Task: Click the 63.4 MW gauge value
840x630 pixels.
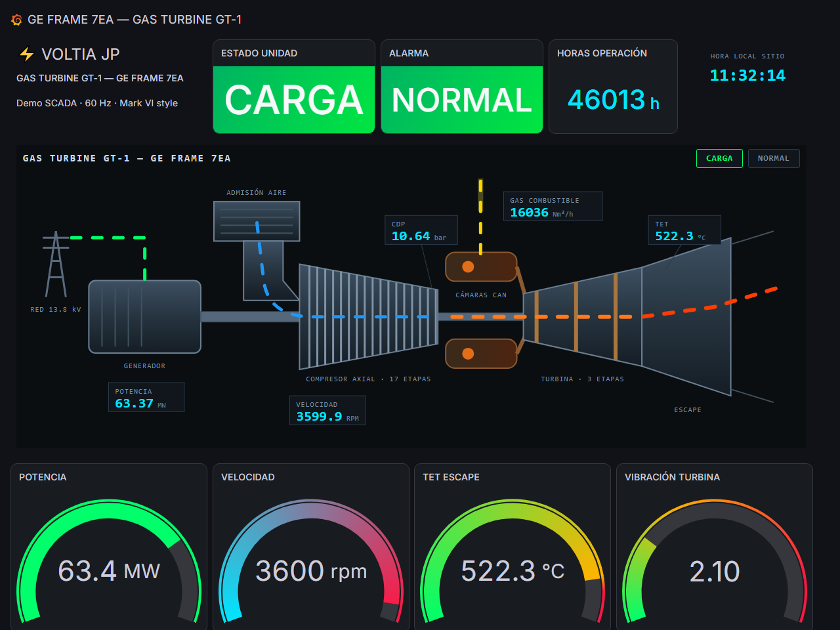Action: [109, 571]
